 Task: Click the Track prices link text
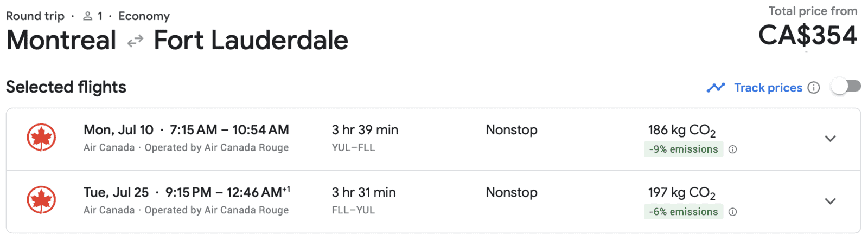coord(768,88)
